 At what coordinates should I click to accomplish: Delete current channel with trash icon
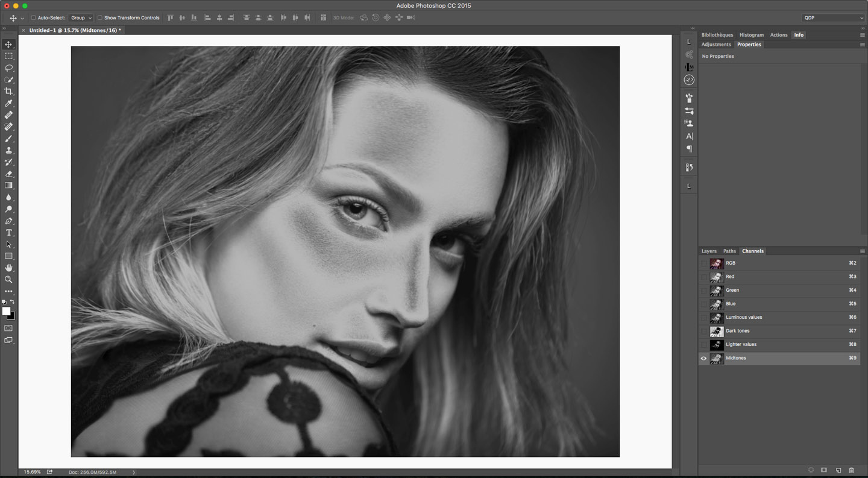click(x=851, y=470)
